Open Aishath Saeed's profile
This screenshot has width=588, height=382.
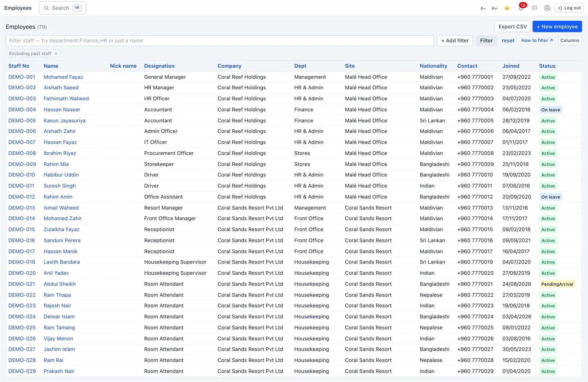pyautogui.click(x=61, y=88)
